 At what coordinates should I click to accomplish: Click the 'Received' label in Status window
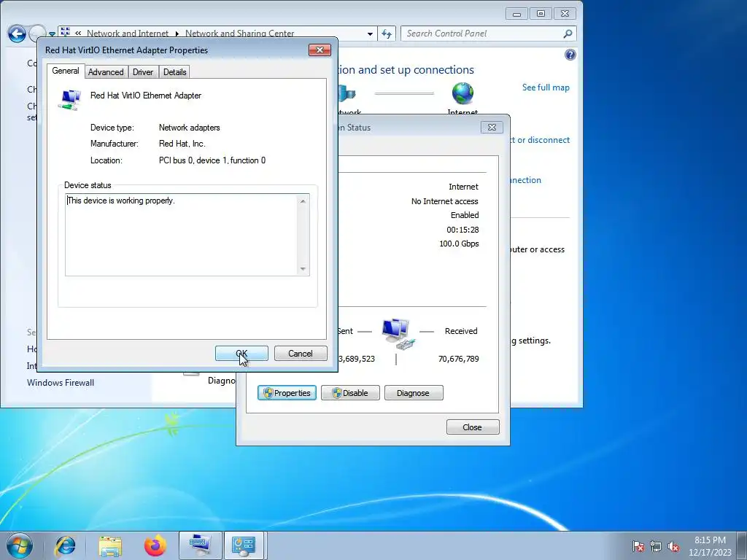pos(461,332)
